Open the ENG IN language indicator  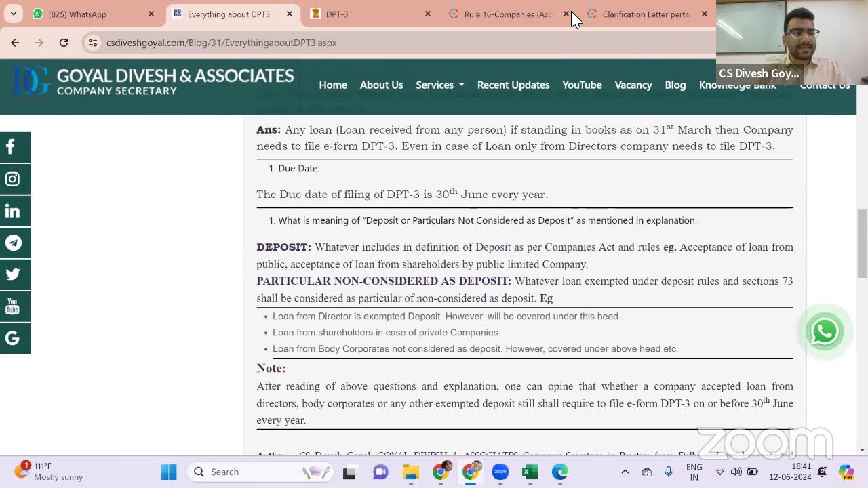pos(694,472)
